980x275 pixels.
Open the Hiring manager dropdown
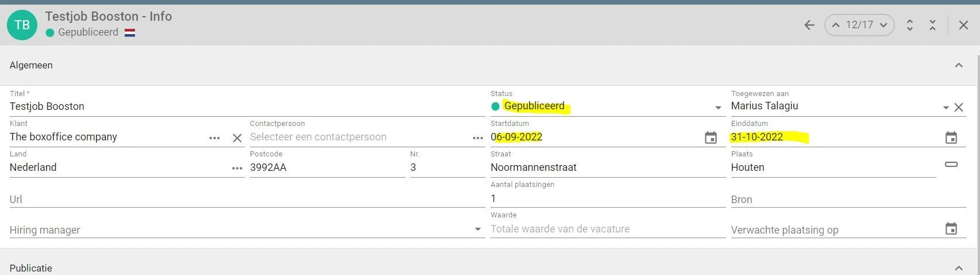(x=477, y=230)
